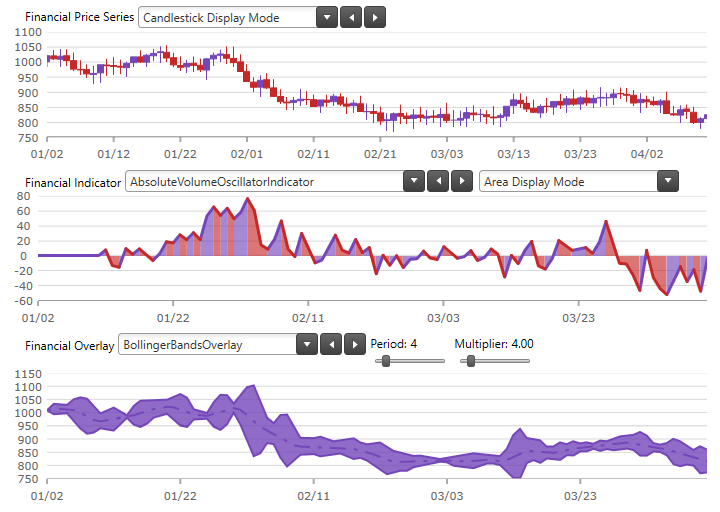720x512 pixels.
Task: Click the Candlestick Display Mode text field
Action: pos(226,18)
